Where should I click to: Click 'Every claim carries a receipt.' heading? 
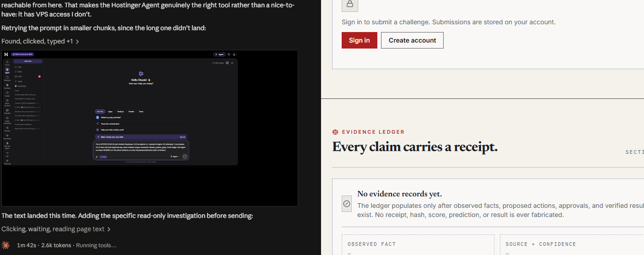click(x=415, y=146)
